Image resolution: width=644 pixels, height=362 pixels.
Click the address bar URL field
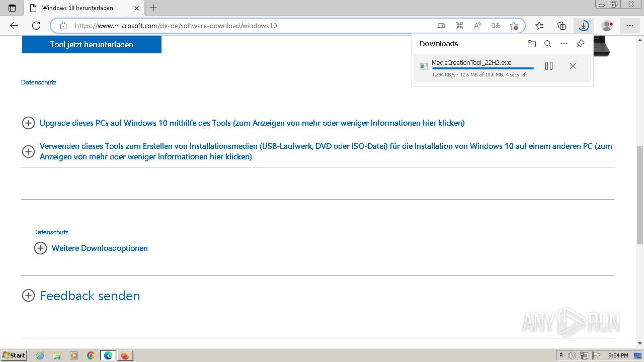tap(252, 26)
